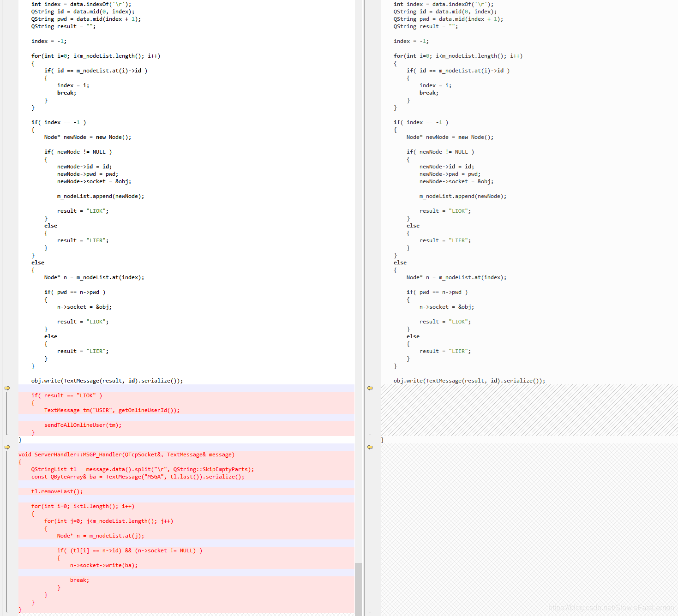678x616 pixels.
Task: Click the copy-to-right arrow beside MSGP_Handler function
Action: coord(7,447)
